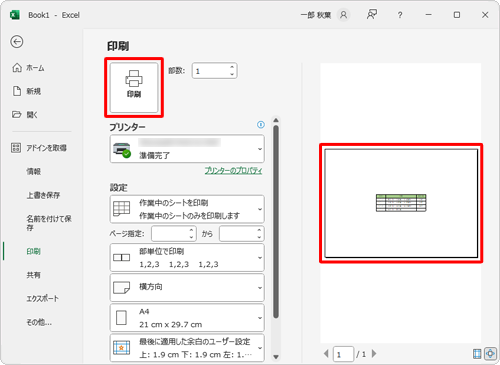Click the custom margins star icon

(121, 348)
